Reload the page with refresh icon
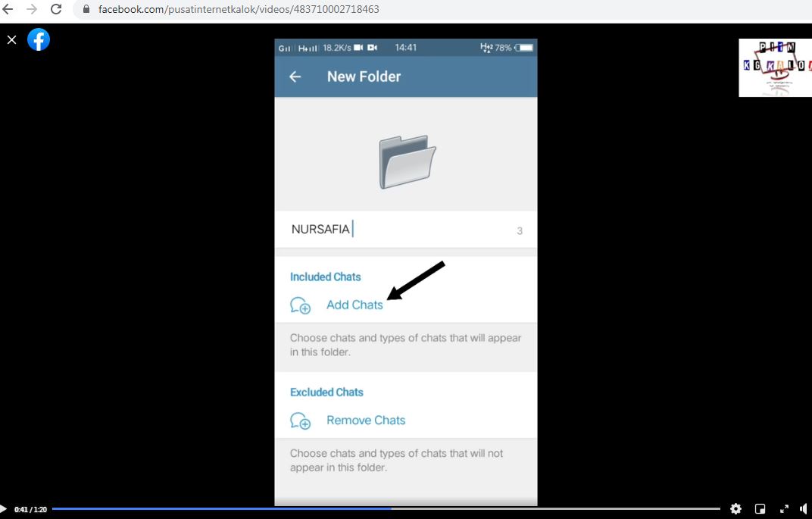Viewport: 812px width, 519px height. point(55,9)
